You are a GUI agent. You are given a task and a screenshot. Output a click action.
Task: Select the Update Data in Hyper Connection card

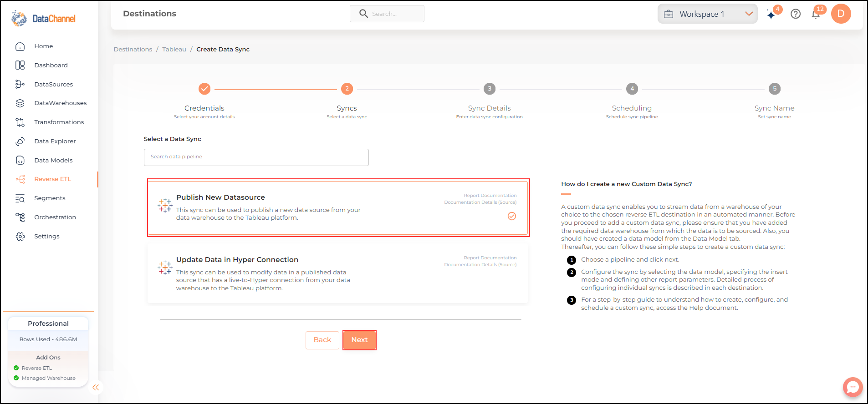click(337, 273)
